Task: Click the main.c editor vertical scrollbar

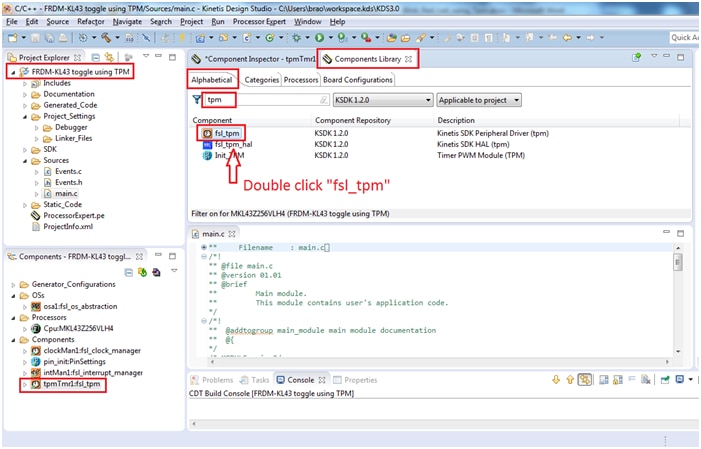Action: click(678, 299)
